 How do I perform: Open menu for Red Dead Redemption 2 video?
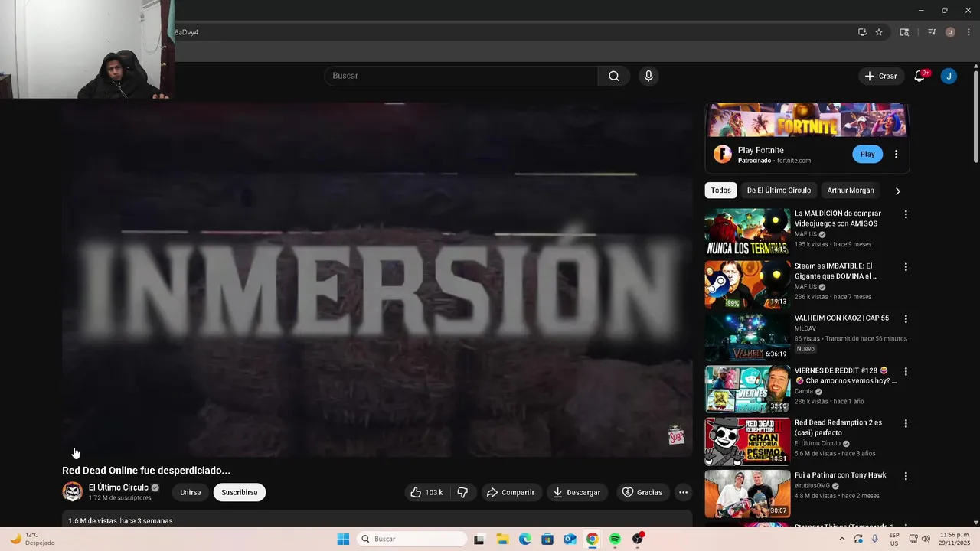pyautogui.click(x=906, y=423)
